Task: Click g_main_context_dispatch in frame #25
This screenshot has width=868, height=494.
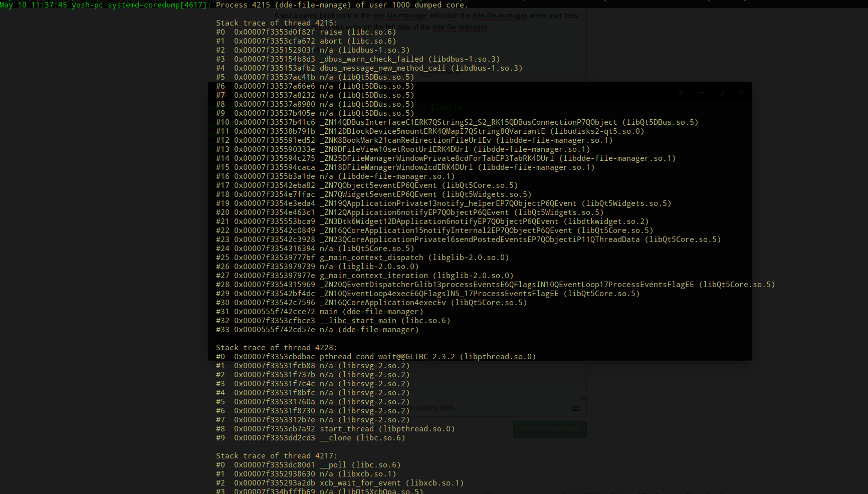Action: pos(371,257)
